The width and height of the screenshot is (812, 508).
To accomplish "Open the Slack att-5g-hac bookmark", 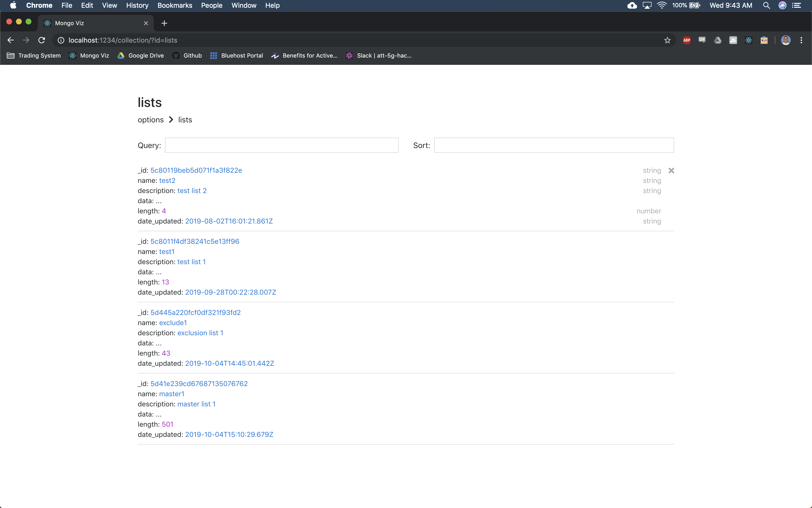I will coord(379,56).
